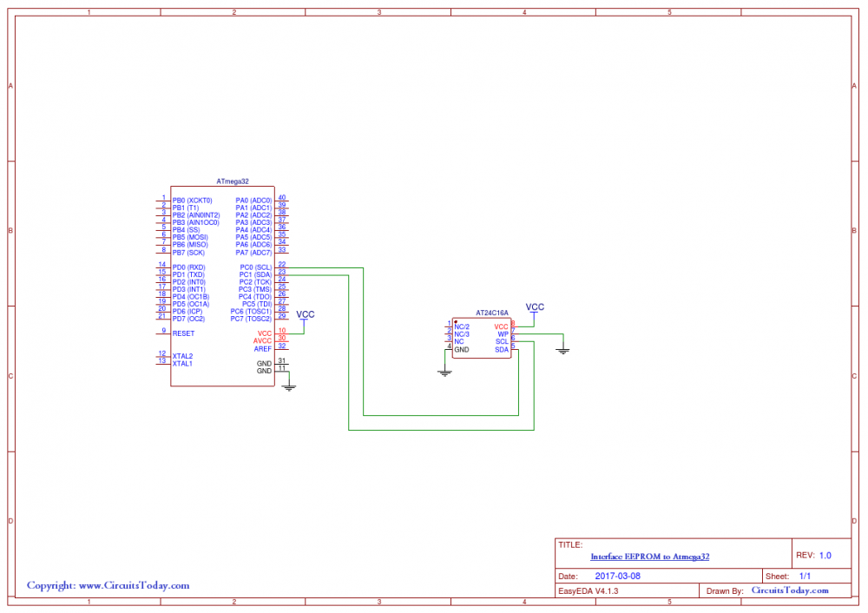Select the AT24C16A component name label
Viewport: 868px width, 613px height.
click(x=491, y=313)
